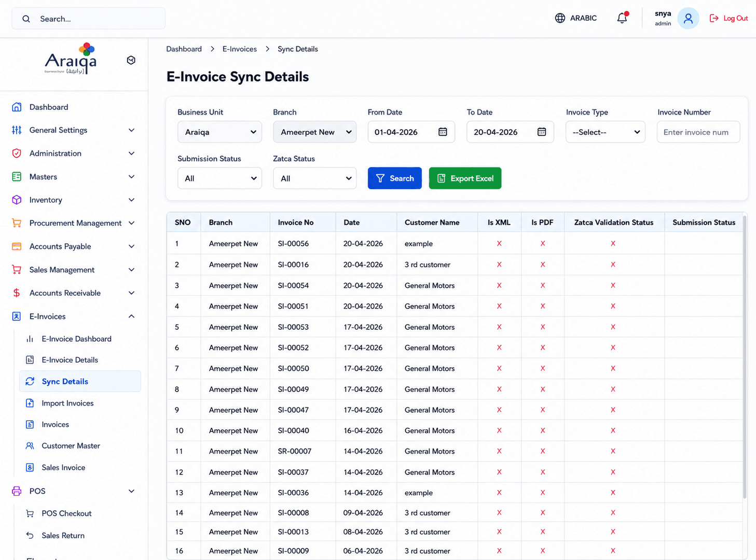The width and height of the screenshot is (756, 560).
Task: Expand Procurement Management menu chevron
Action: click(131, 223)
